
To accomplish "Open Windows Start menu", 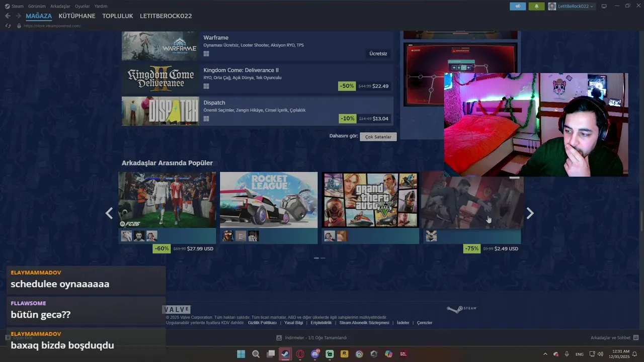I will (241, 354).
